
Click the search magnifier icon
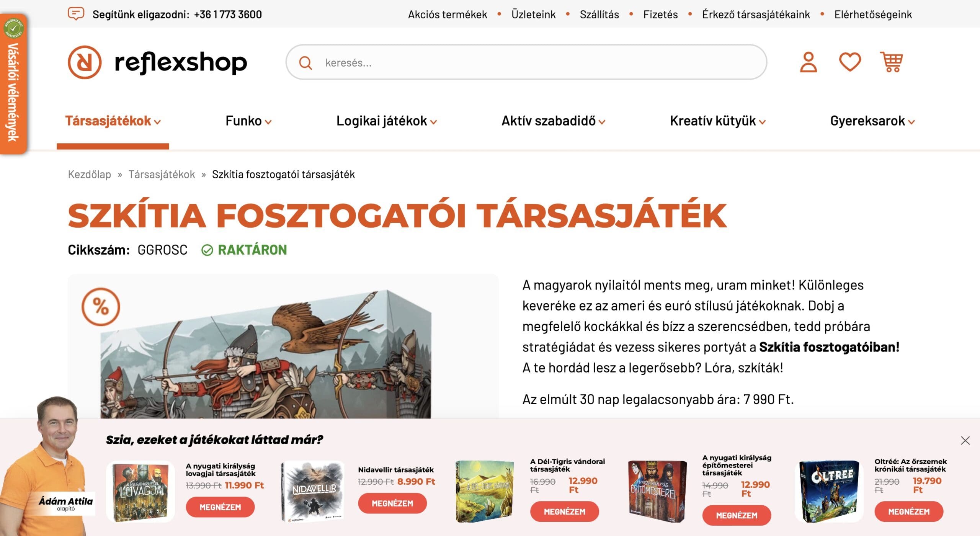click(305, 63)
